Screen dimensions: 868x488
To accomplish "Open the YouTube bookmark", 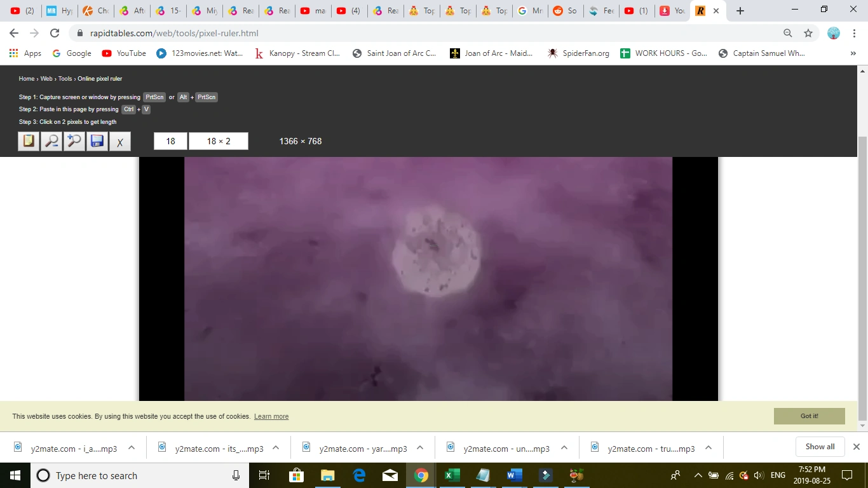I will (125, 53).
